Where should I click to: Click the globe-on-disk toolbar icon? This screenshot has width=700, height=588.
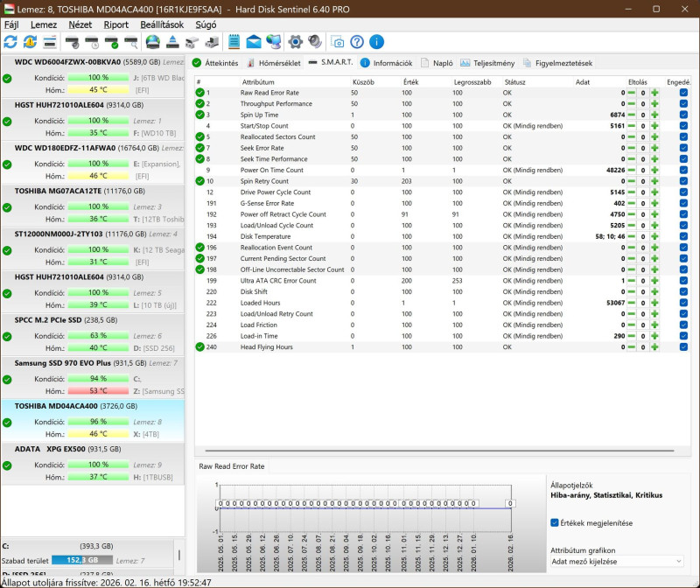[152, 42]
